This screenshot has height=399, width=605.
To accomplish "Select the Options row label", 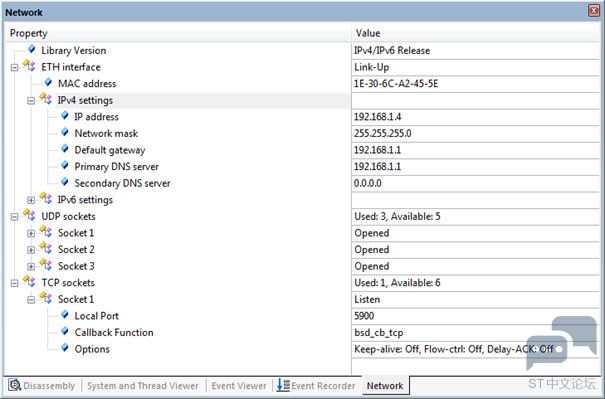I will point(92,349).
